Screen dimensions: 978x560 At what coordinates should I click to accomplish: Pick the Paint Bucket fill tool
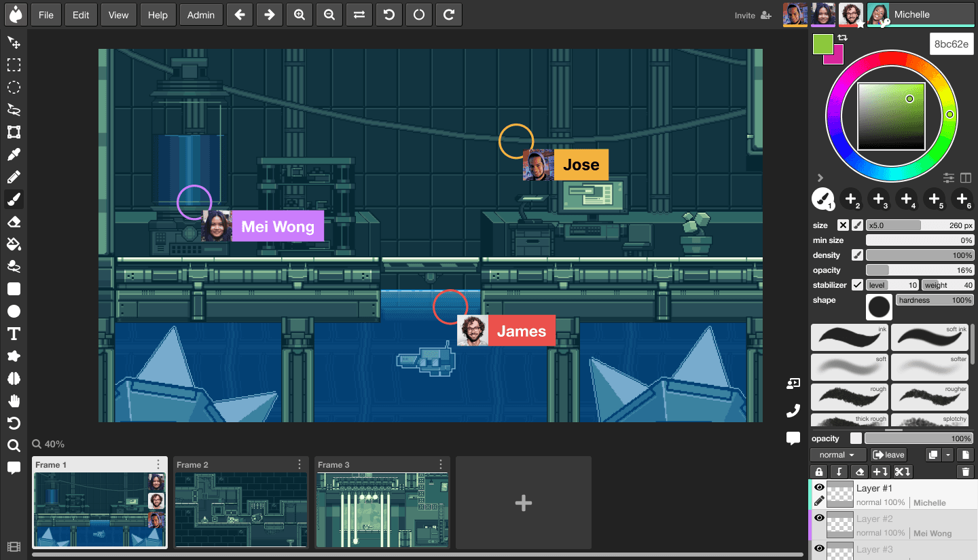pos(14,244)
